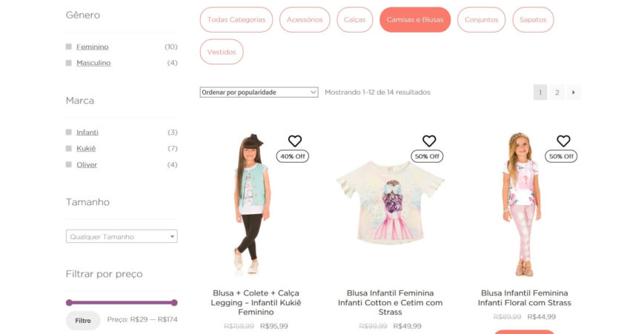Go to results page 2
The height and width of the screenshot is (334, 644).
tap(557, 93)
